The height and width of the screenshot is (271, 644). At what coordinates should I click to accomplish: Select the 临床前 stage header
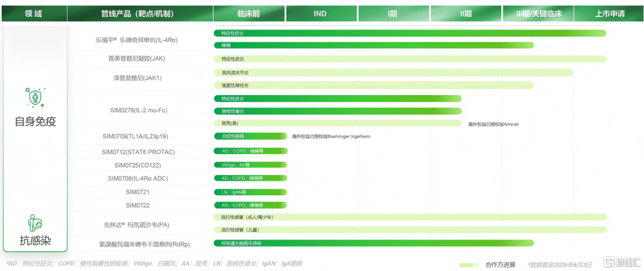pyautogui.click(x=249, y=14)
